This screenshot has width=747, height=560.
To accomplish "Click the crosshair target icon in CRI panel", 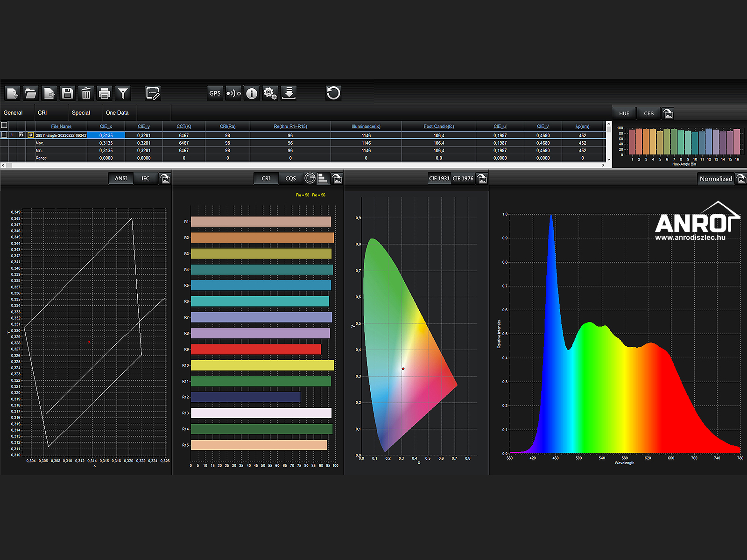I will 310,178.
